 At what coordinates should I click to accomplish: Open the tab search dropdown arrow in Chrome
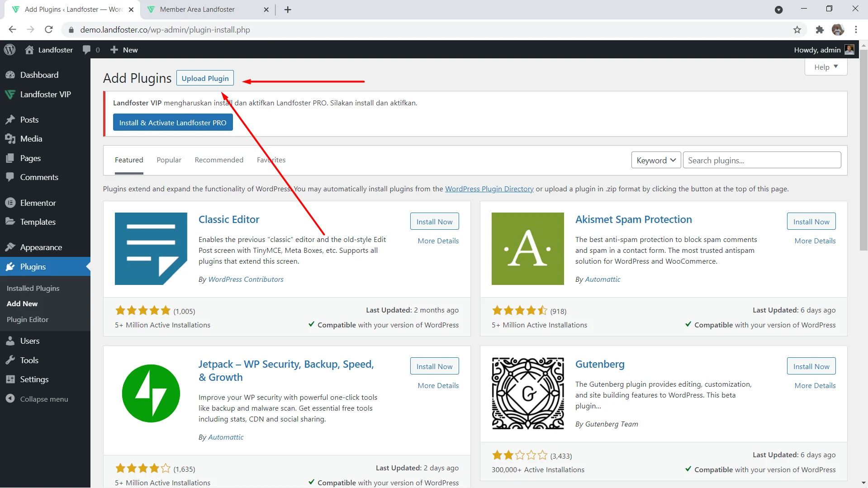pos(778,9)
